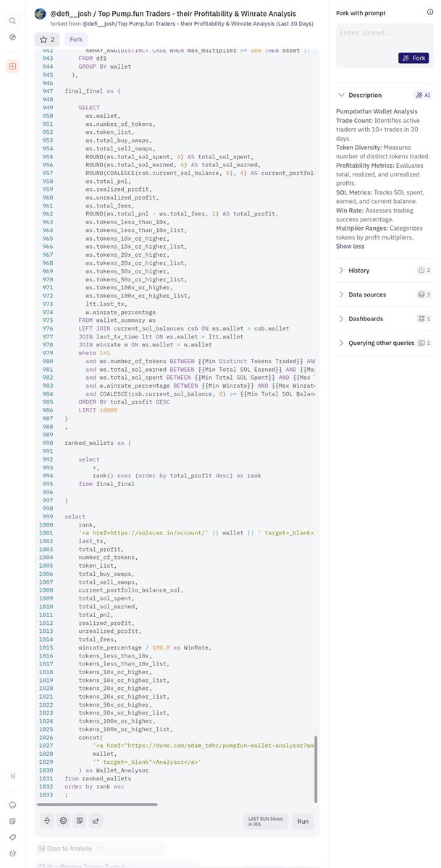Click 'from final_final' code line
Image resolution: width=441 pixels, height=868 pixels.
[107, 484]
